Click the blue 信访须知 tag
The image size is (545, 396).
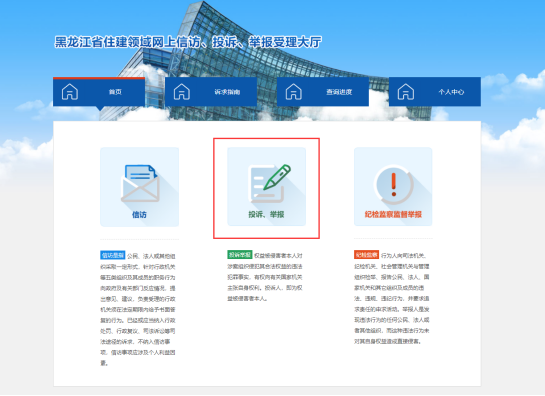coord(113,255)
